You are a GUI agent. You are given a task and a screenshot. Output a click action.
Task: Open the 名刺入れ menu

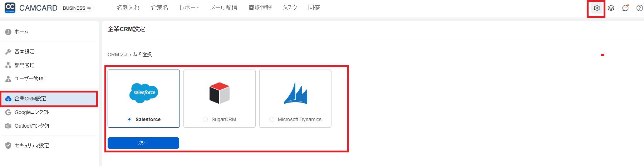[128, 8]
